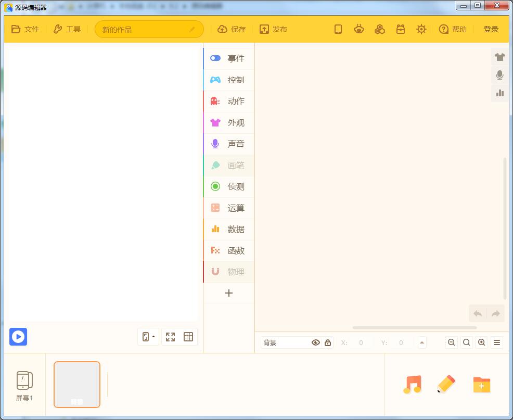Click the 发布 publish button

273,29
